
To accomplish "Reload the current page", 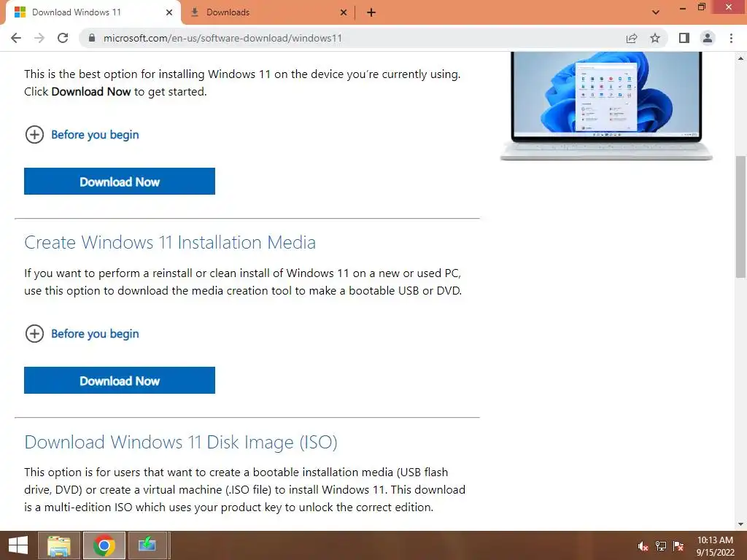I will [x=63, y=38].
